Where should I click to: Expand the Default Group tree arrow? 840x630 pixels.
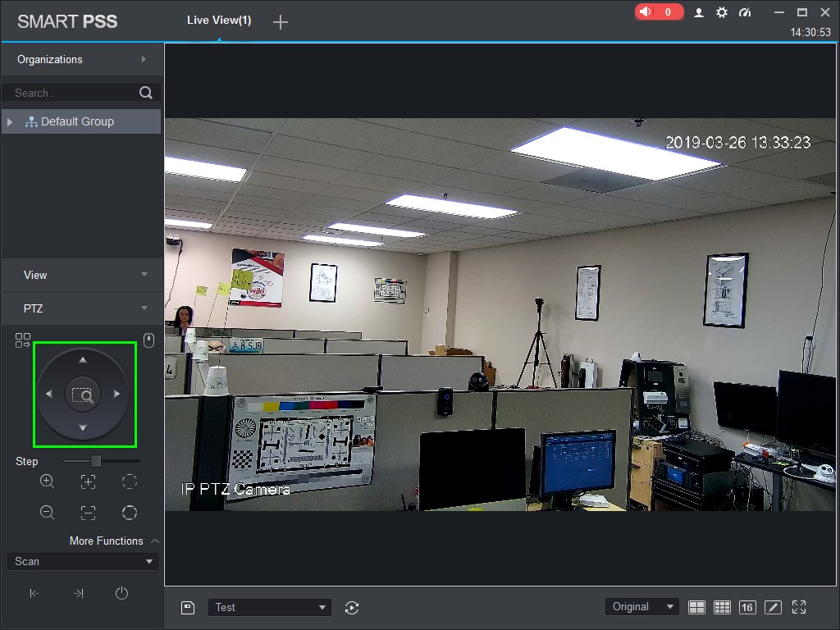click(10, 122)
